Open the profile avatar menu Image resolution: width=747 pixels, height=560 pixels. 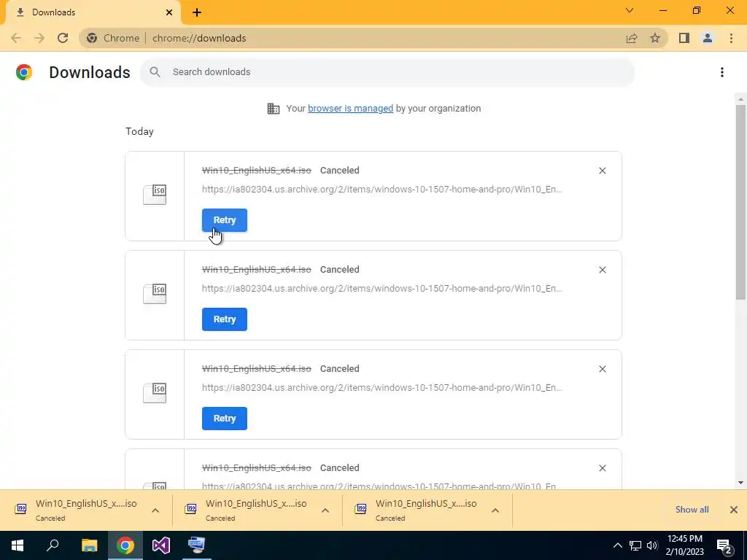tap(708, 38)
